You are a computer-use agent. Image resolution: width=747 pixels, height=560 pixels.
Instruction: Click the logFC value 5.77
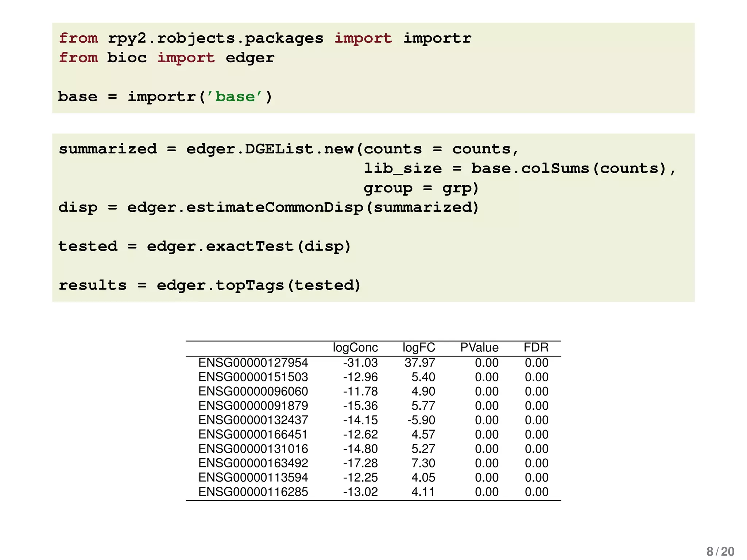pos(423,406)
